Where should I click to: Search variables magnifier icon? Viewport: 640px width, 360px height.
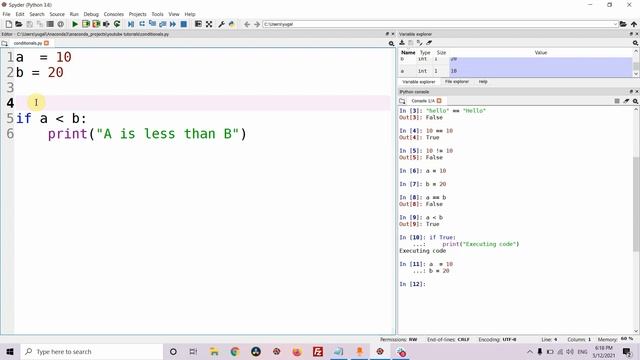(x=636, y=43)
